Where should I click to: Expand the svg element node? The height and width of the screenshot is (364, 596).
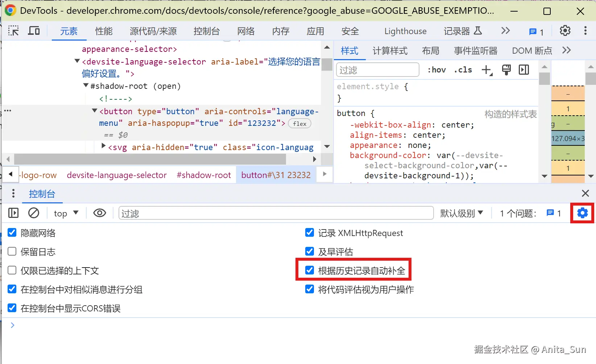tap(103, 146)
